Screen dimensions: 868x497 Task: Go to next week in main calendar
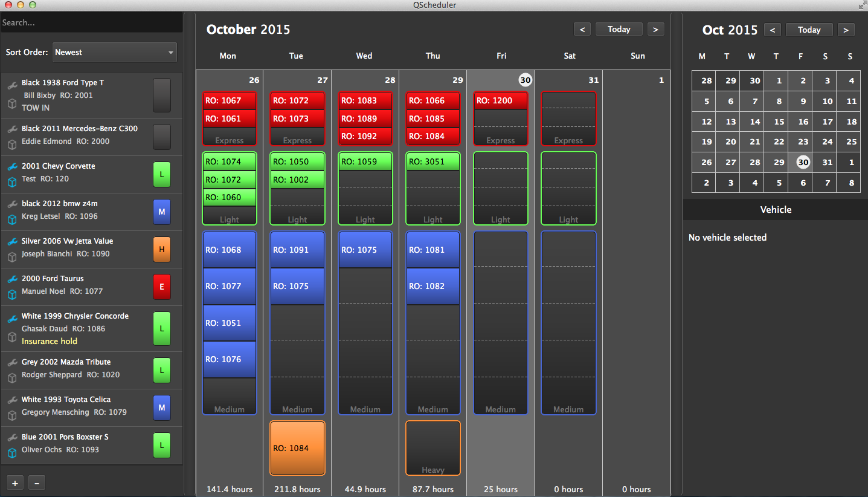[655, 29]
